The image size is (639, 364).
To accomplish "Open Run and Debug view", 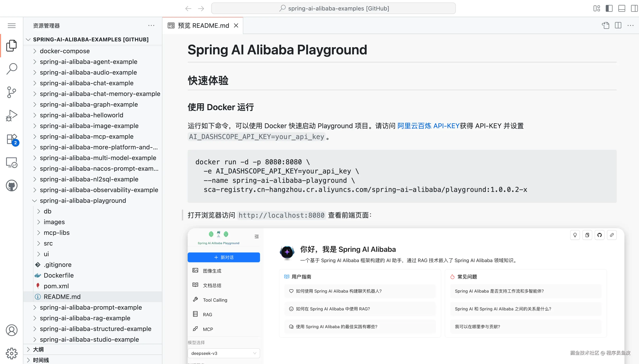I will pos(11,116).
